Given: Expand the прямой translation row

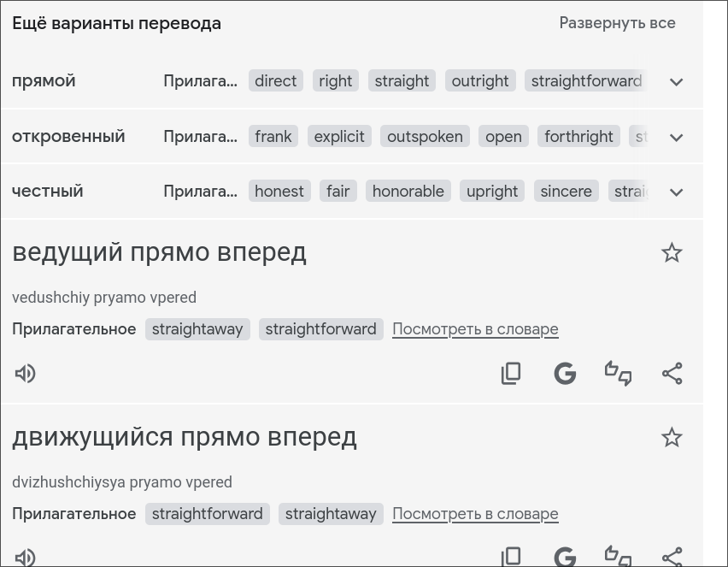Looking at the screenshot, I should tap(676, 82).
